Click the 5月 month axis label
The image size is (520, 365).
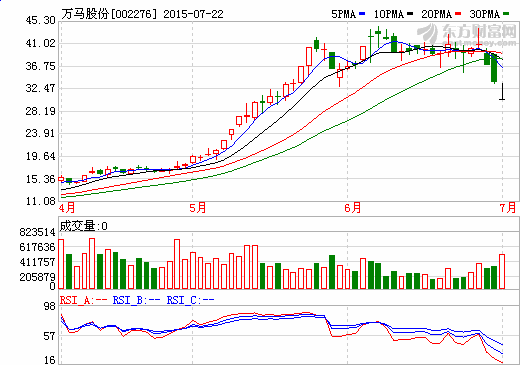point(198,208)
